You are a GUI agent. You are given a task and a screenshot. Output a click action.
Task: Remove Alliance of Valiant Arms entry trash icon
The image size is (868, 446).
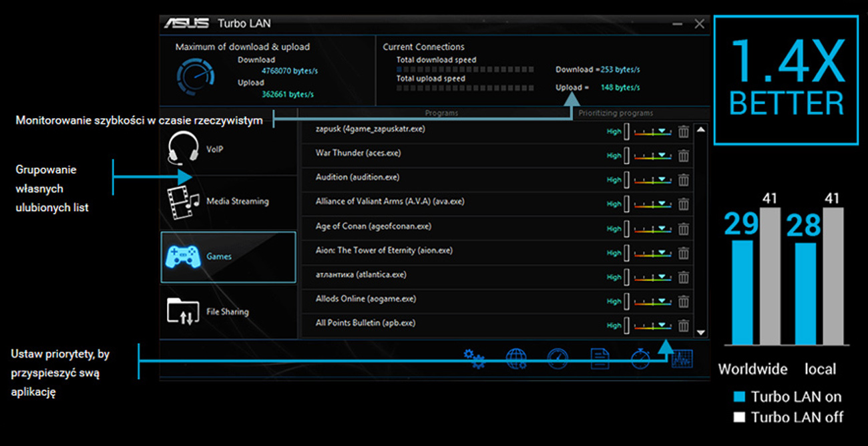683,204
